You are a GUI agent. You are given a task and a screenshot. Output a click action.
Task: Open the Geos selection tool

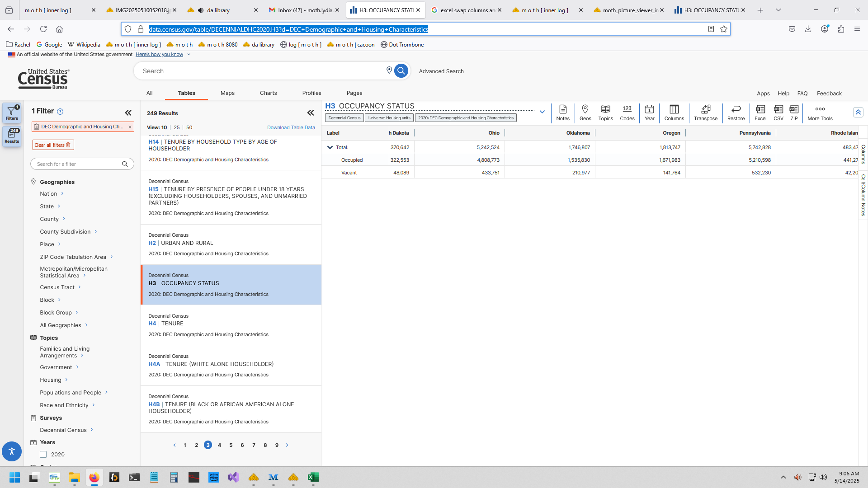pos(585,113)
